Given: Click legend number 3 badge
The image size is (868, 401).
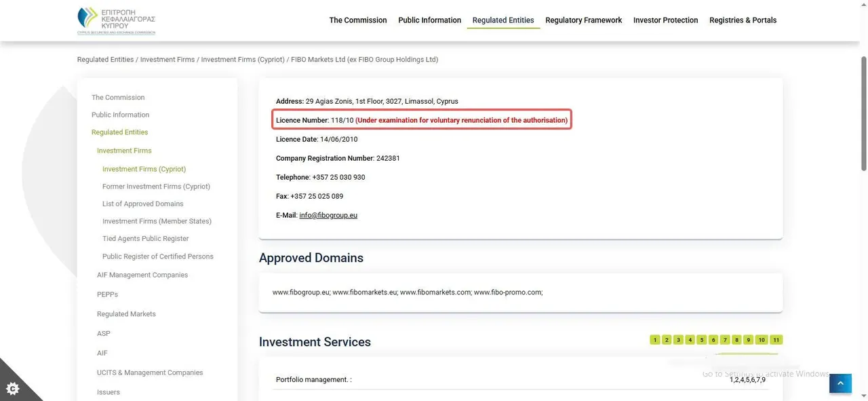Looking at the screenshot, I should [x=678, y=340].
